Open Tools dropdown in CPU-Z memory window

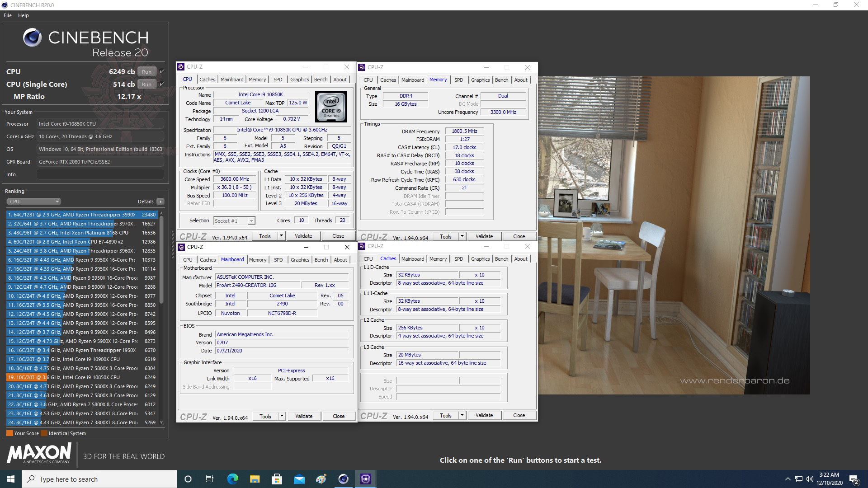(x=462, y=236)
